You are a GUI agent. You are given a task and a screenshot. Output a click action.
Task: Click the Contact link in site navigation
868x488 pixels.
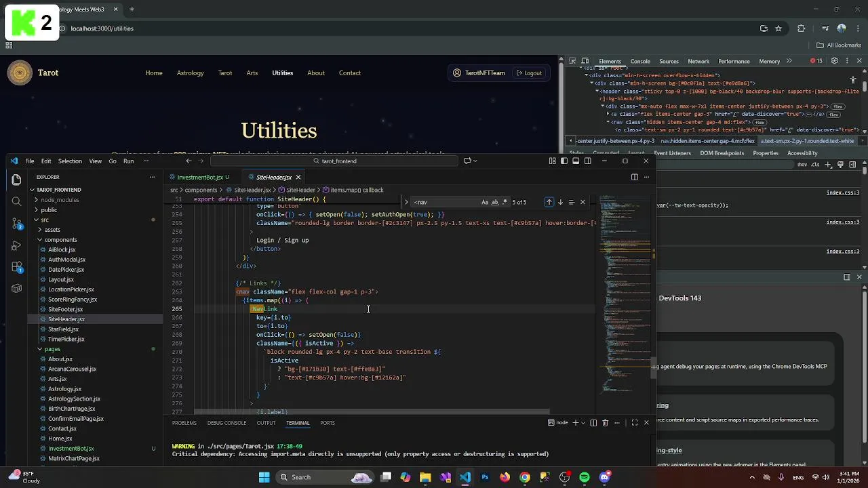(350, 73)
